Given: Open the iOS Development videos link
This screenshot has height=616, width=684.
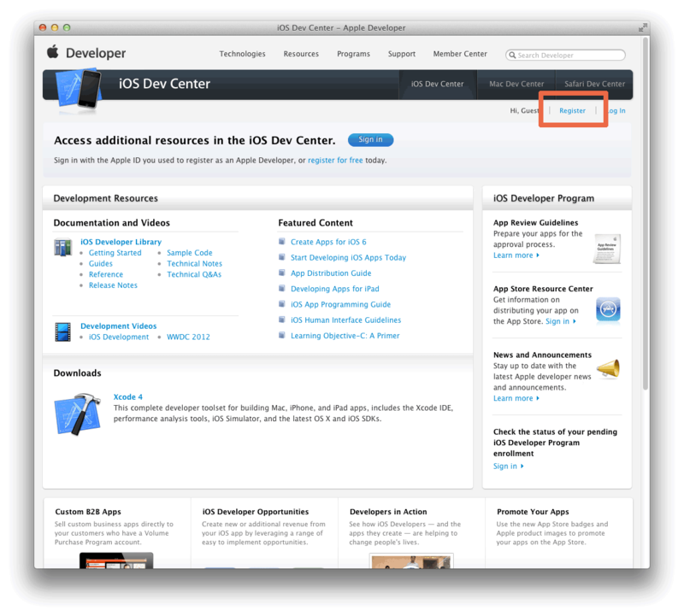Looking at the screenshot, I should (x=119, y=337).
